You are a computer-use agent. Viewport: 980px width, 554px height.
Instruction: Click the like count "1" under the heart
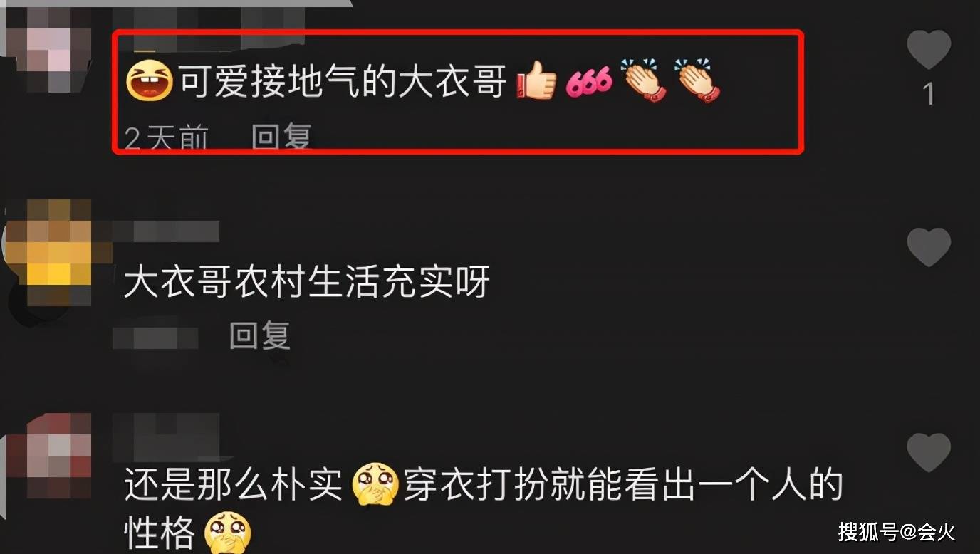pos(929,95)
